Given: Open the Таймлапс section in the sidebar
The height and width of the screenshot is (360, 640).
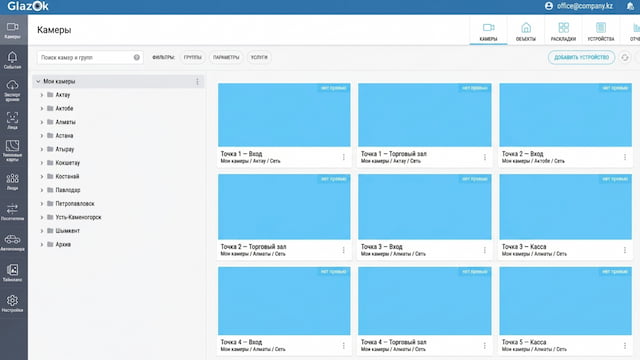Looking at the screenshot, I should tap(13, 273).
